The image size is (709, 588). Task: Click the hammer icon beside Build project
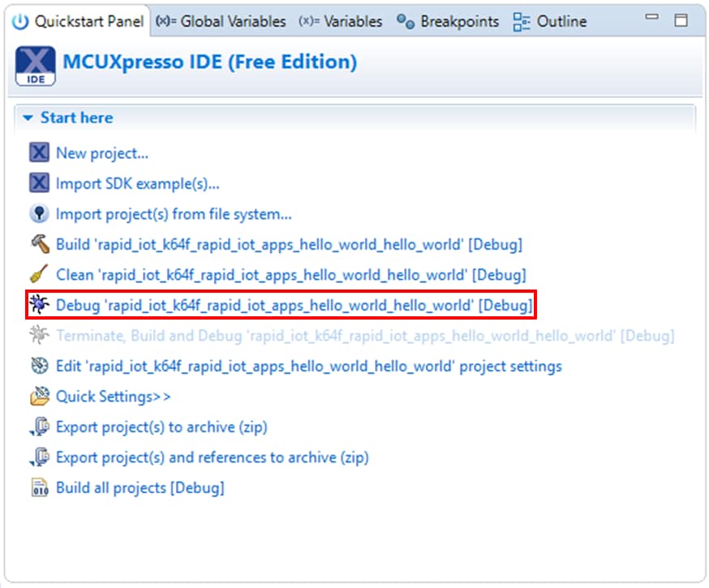pos(39,244)
